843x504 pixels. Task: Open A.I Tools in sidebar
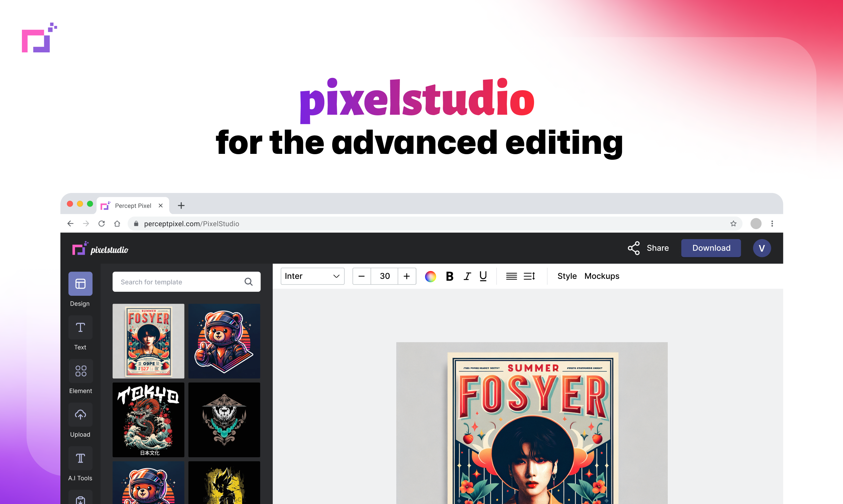pyautogui.click(x=80, y=458)
